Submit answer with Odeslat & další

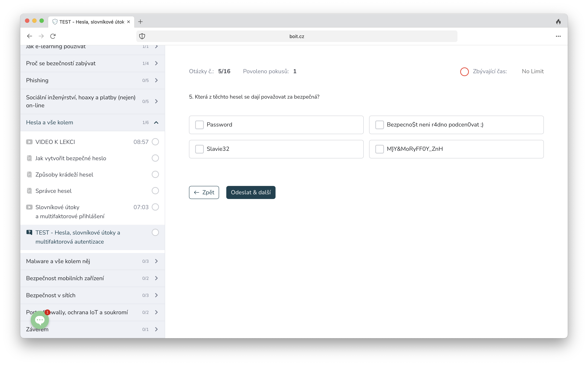(x=251, y=192)
